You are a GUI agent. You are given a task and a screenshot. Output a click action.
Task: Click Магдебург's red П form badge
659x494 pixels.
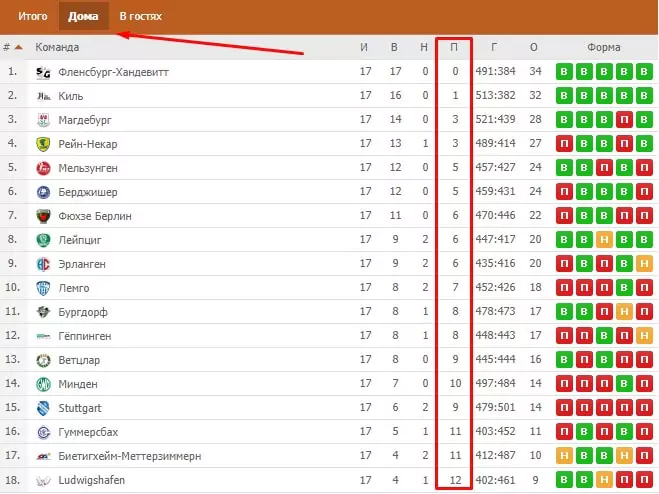624,120
